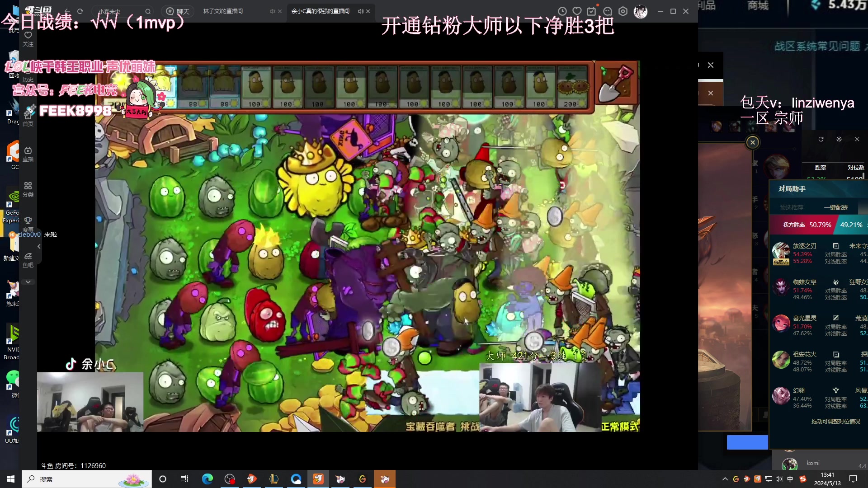Switch to 余小C真的很强的直播间 tab
The height and width of the screenshot is (488, 868).
click(x=320, y=11)
